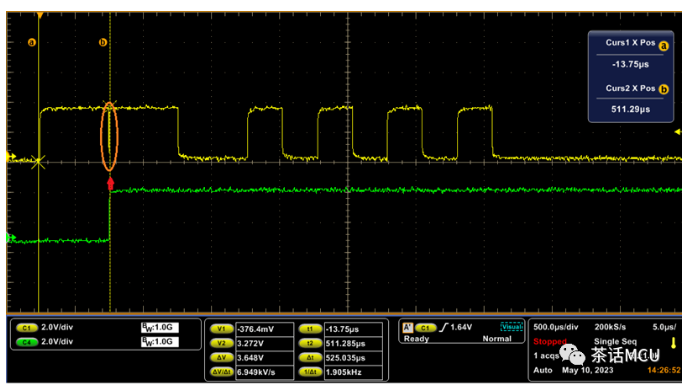Image resolution: width=690 pixels, height=389 pixels.
Task: Open the 2.0V/div scale for C1
Action: tap(57, 327)
